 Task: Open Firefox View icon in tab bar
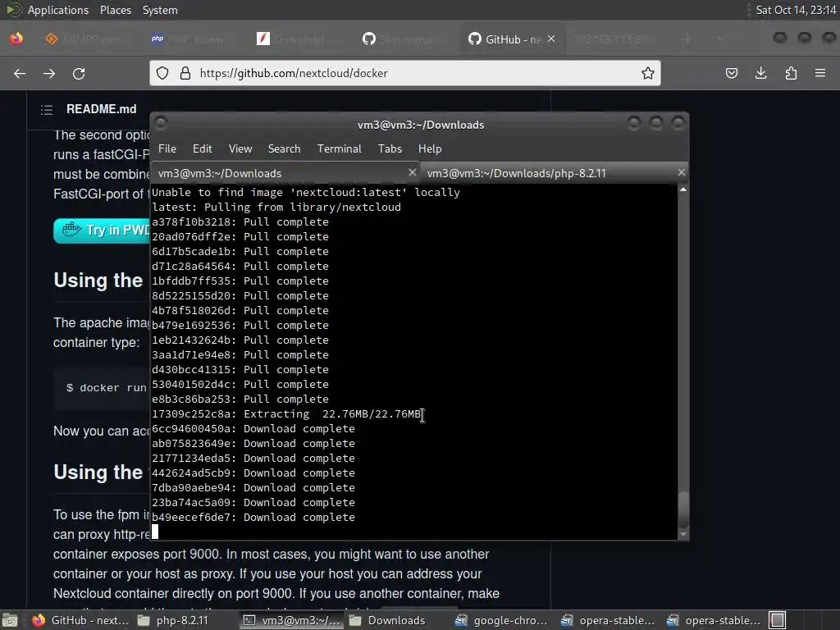pos(16,39)
